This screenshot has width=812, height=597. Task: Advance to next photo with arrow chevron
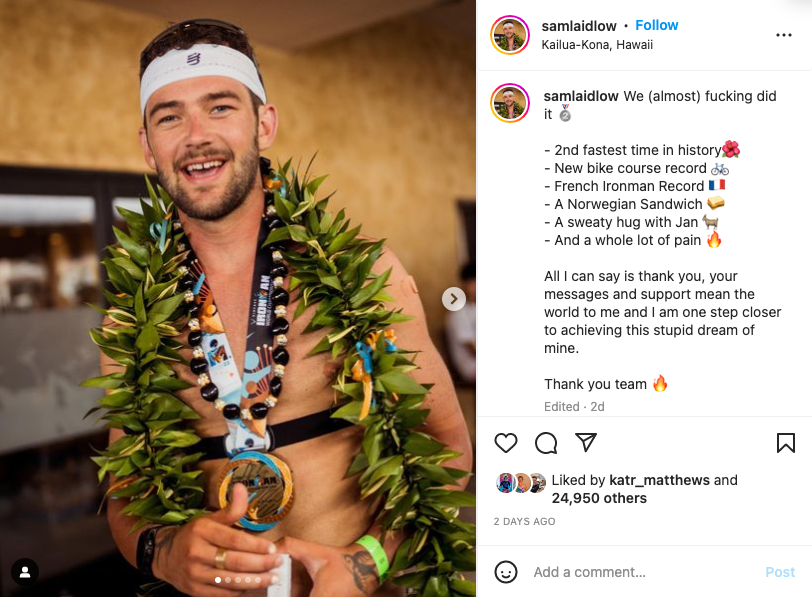pyautogui.click(x=454, y=299)
